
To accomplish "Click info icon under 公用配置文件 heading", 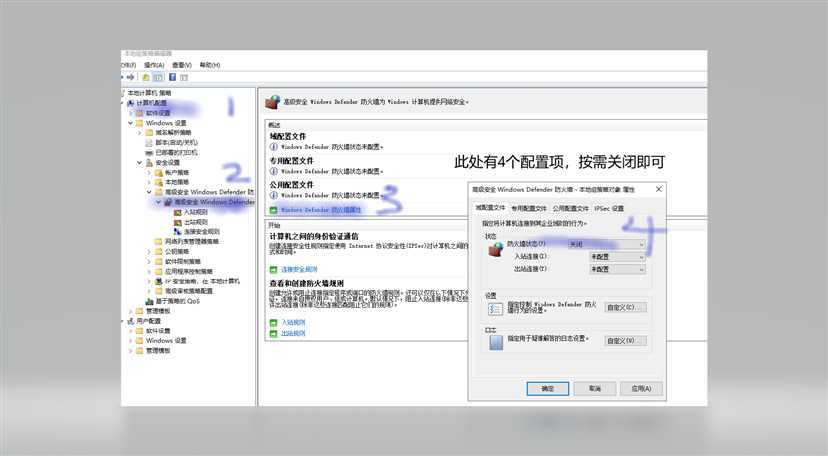I will coord(274,195).
